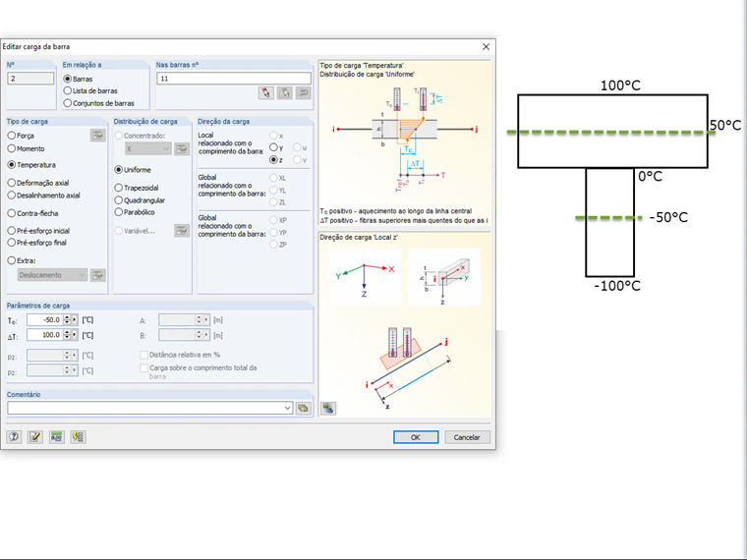747x560 pixels.
Task: Choose Temperatura load type
Action: coord(12,165)
